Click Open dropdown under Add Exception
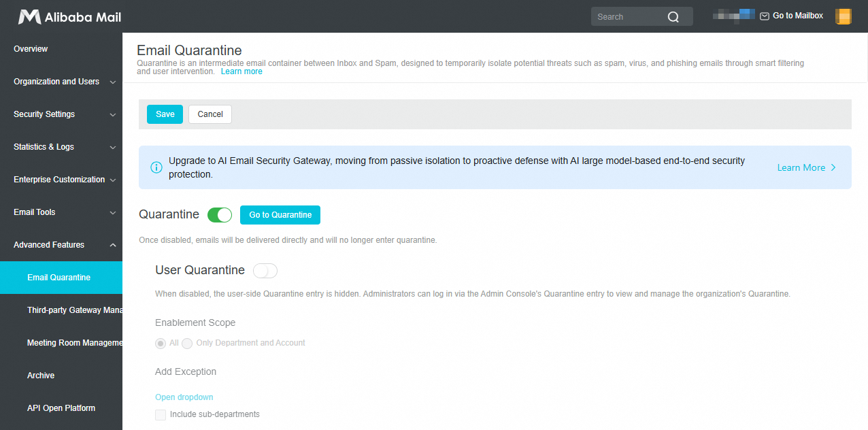The width and height of the screenshot is (868, 430). [x=184, y=397]
